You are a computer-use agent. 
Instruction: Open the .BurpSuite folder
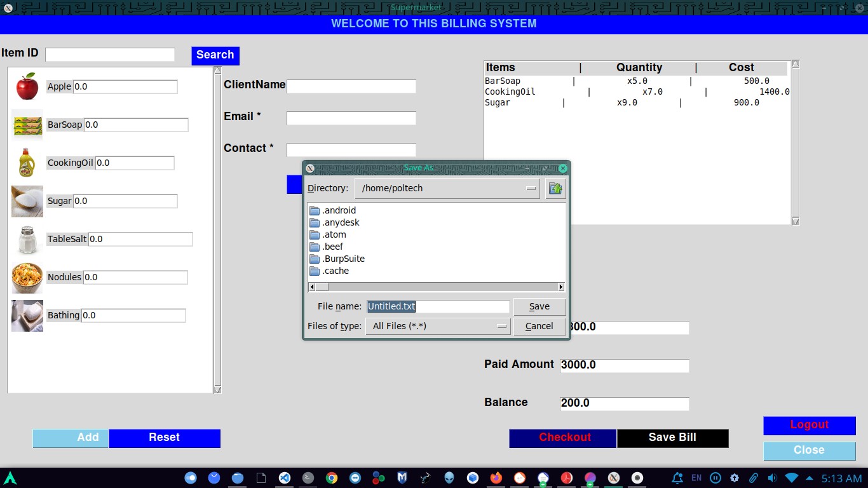[x=344, y=259]
